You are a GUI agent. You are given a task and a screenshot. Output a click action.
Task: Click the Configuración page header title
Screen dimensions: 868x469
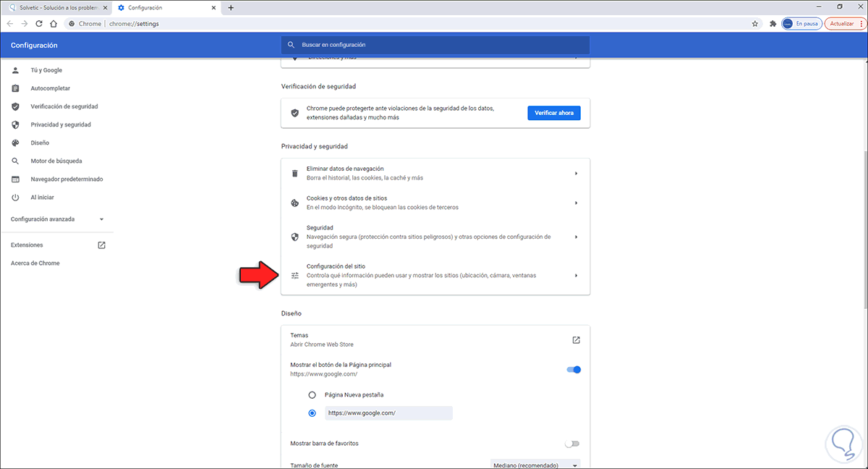coord(34,45)
